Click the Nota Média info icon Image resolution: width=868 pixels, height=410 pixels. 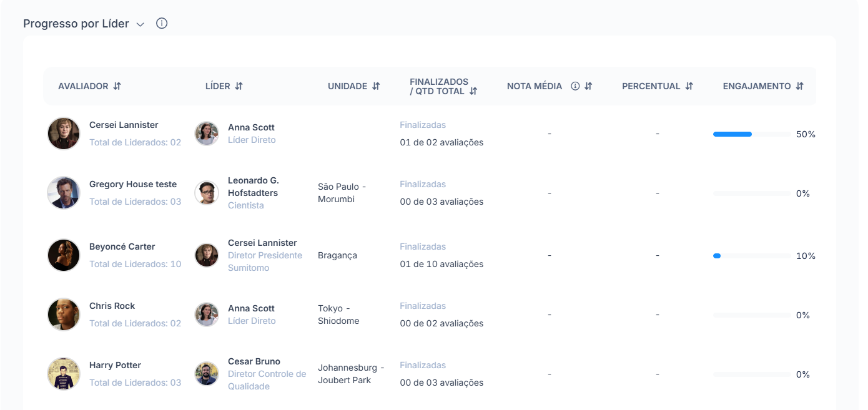575,86
